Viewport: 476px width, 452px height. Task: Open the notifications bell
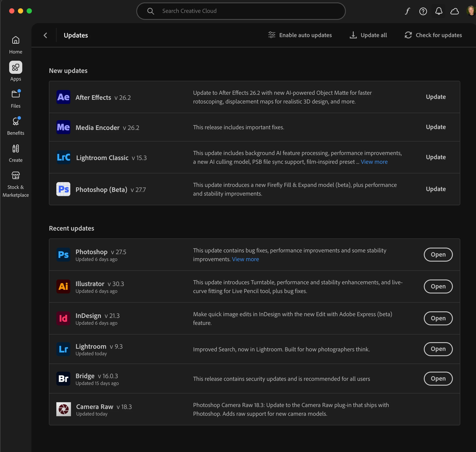click(439, 11)
